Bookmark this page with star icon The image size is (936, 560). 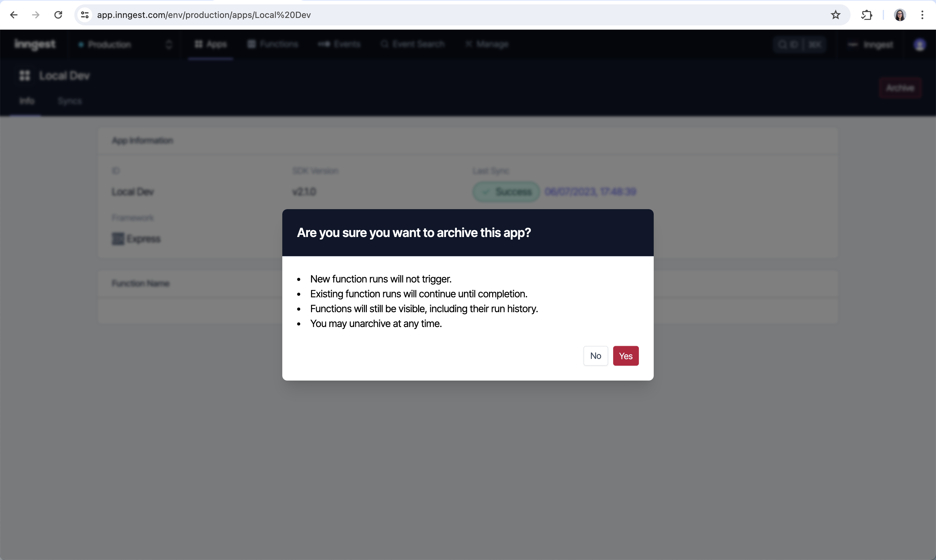click(835, 15)
